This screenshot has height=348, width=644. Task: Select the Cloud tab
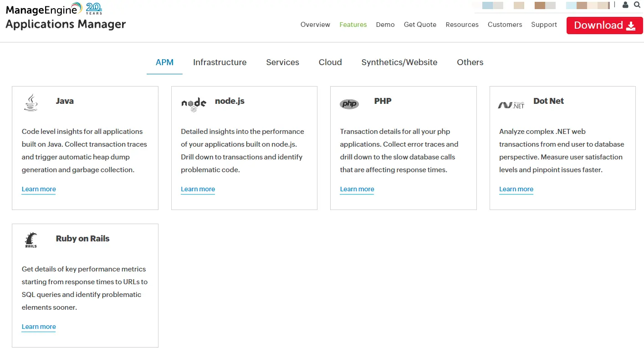330,62
